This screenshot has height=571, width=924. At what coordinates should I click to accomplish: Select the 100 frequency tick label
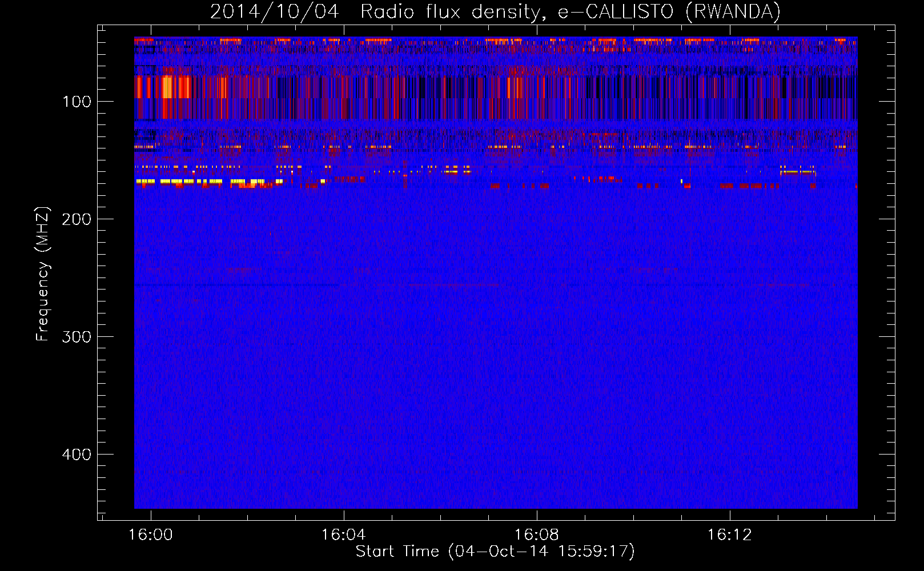coord(77,102)
